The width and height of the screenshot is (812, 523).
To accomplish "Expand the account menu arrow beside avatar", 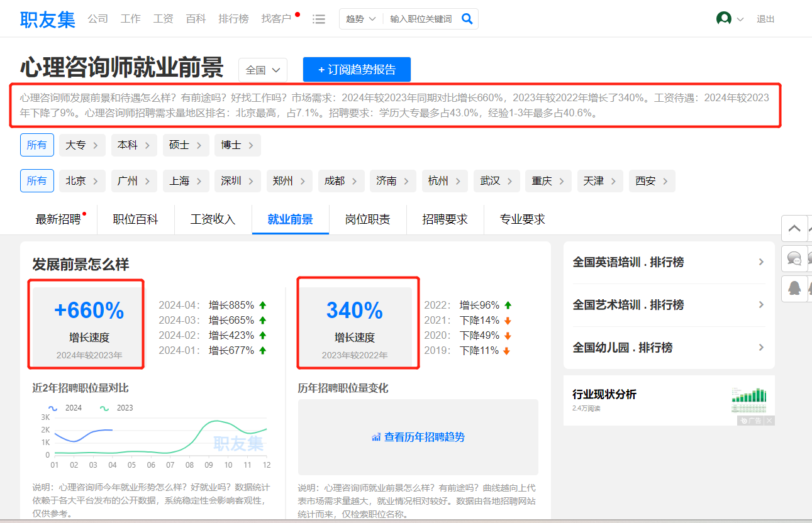I will pos(740,19).
